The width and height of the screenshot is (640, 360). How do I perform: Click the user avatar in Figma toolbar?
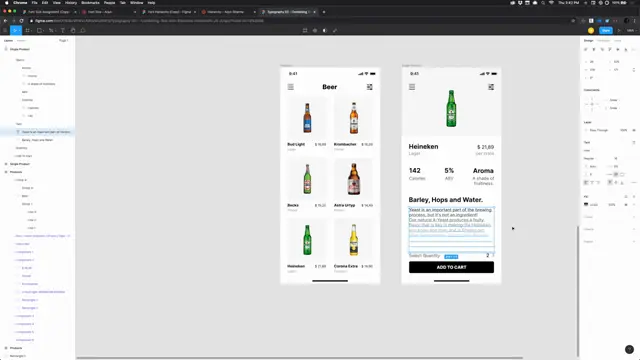point(591,30)
